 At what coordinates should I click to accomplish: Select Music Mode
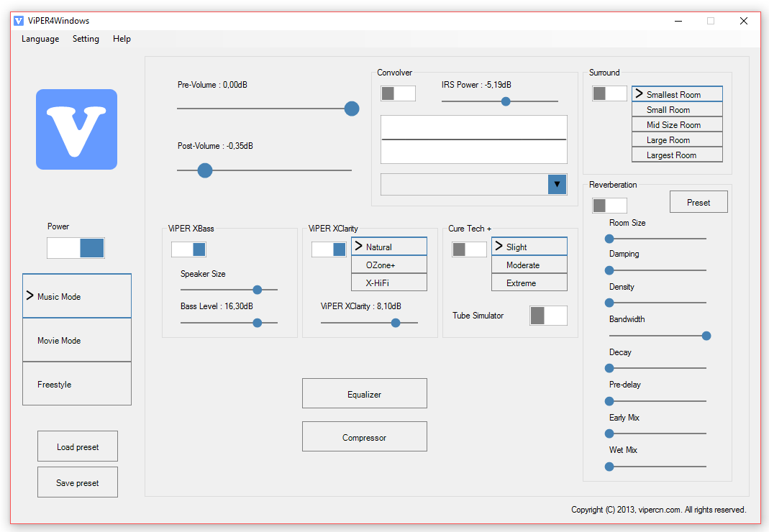pos(77,296)
